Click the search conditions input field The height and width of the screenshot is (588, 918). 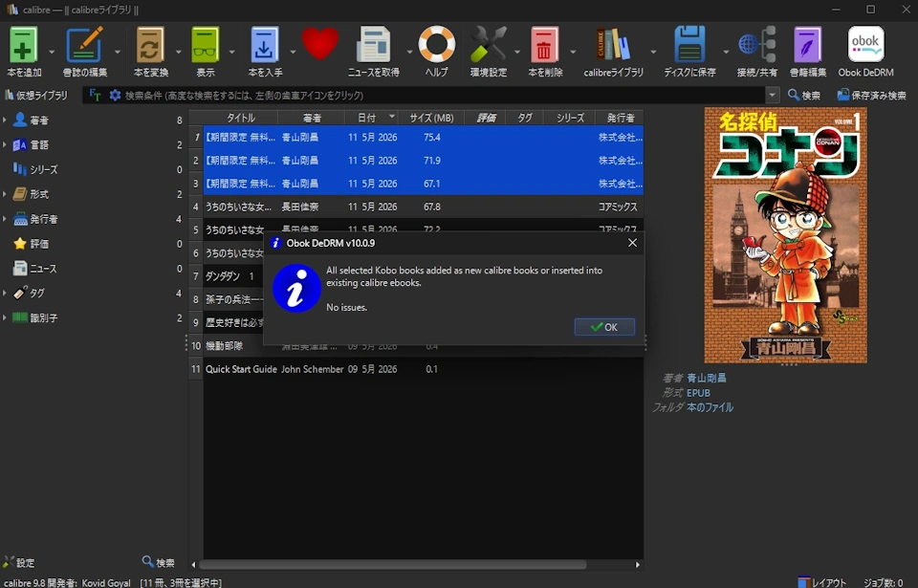(x=442, y=95)
